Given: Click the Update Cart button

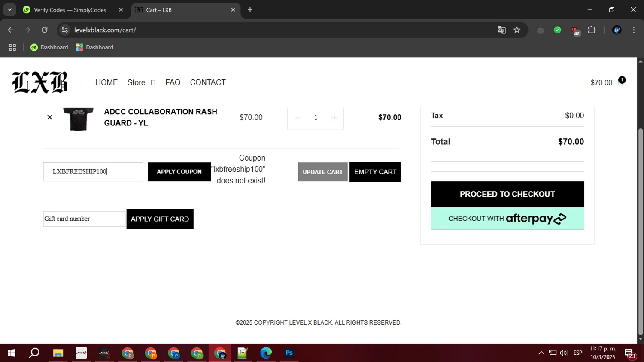Looking at the screenshot, I should pos(322,172).
